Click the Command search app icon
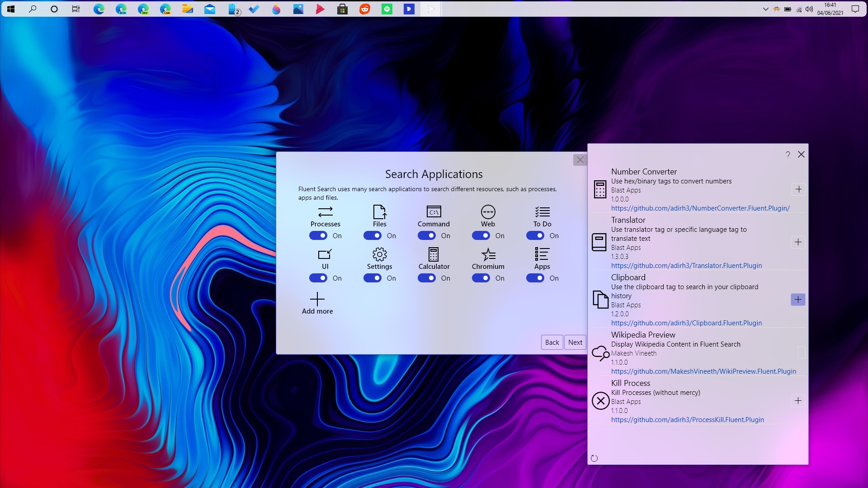The width and height of the screenshot is (868, 488). 434,211
